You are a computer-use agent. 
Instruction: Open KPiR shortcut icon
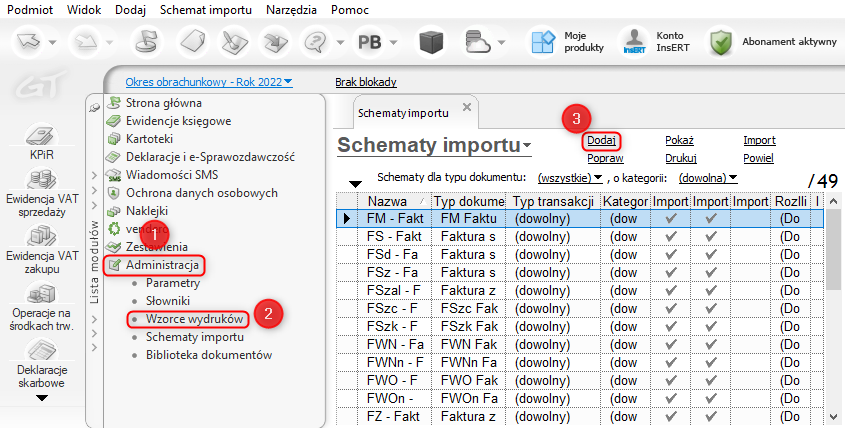[42, 142]
